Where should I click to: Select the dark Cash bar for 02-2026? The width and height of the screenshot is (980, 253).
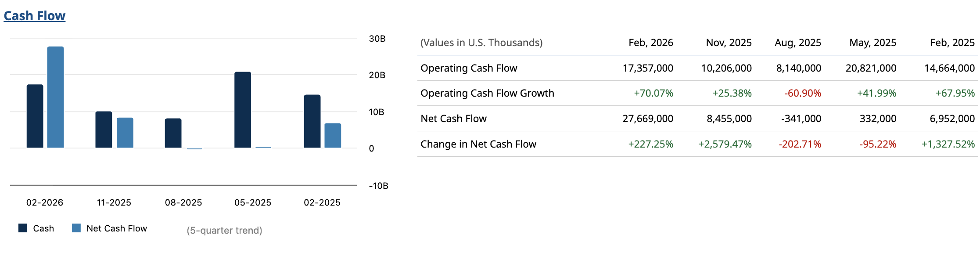pos(35,116)
